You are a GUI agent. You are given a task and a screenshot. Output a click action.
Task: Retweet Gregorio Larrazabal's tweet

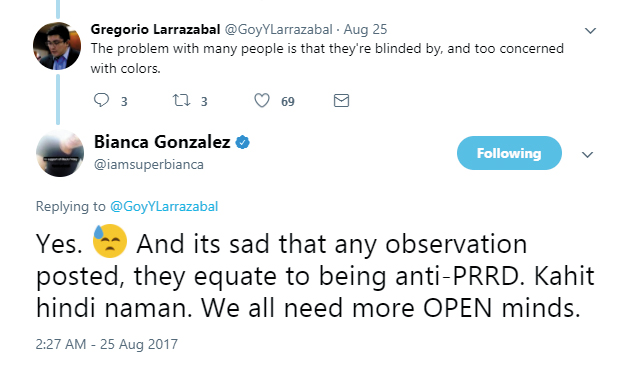(x=181, y=100)
